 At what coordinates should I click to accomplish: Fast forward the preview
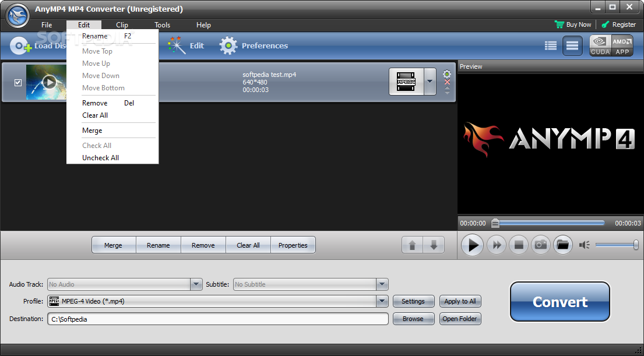point(497,245)
